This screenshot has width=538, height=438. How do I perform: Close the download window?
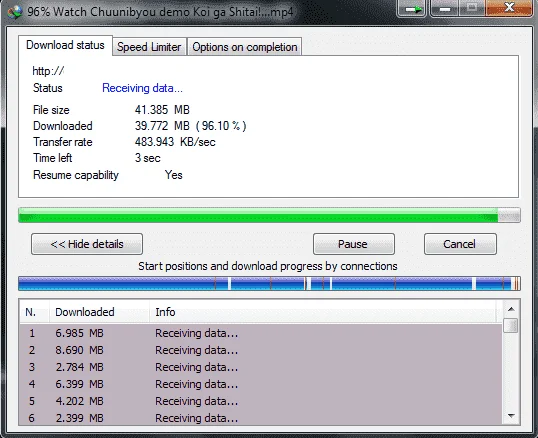[x=509, y=8]
